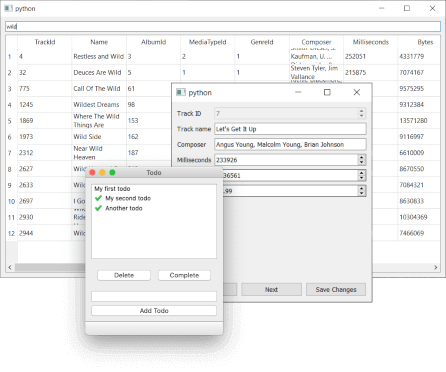The height and width of the screenshot is (372, 446).
Task: Increase the Milliseconds spinbox value
Action: (x=362, y=157)
